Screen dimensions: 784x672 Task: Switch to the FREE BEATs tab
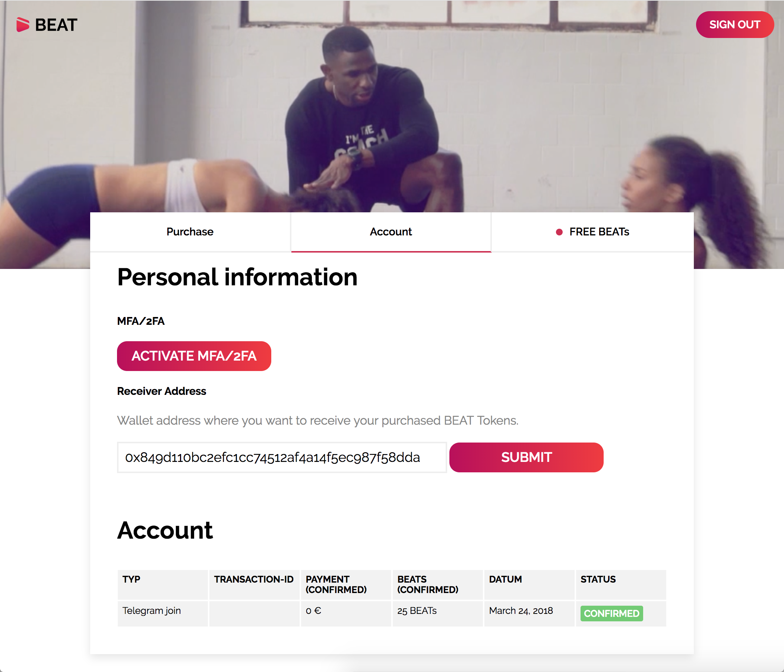point(592,232)
